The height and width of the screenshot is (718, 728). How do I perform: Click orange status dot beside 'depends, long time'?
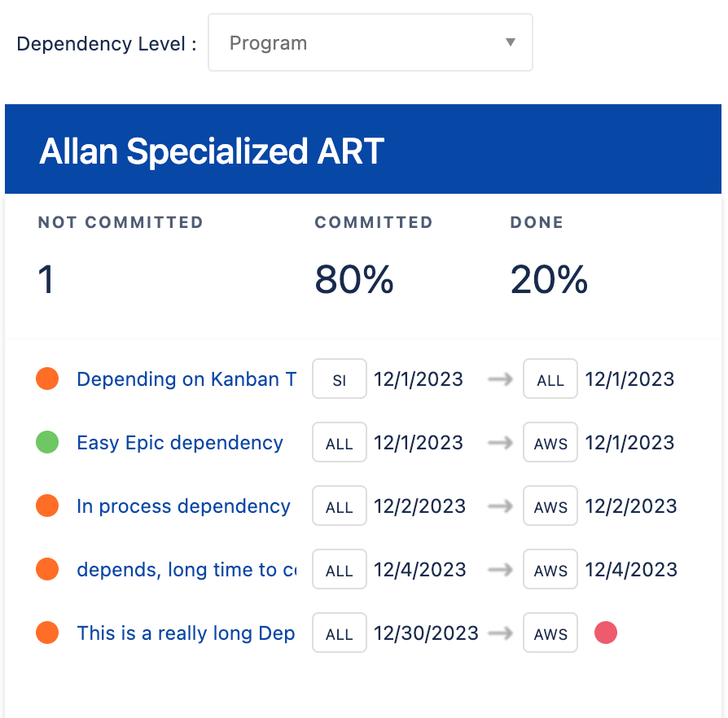tap(47, 570)
